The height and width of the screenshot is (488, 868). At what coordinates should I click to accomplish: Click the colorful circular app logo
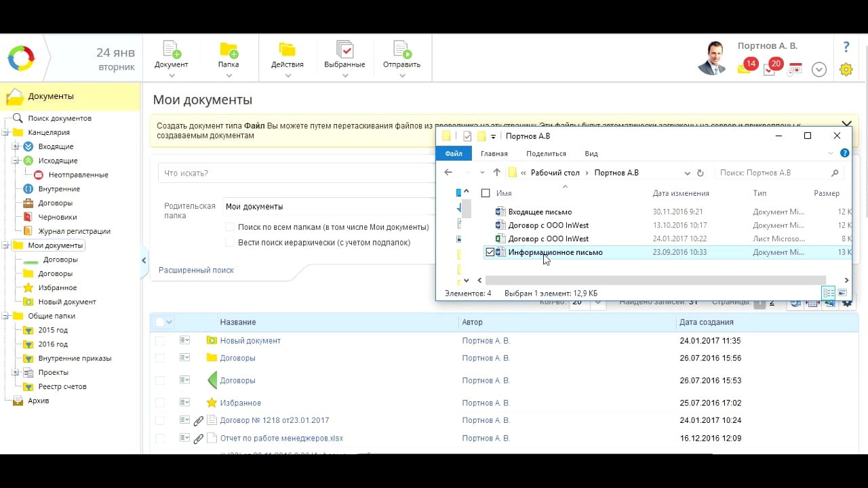coord(21,58)
